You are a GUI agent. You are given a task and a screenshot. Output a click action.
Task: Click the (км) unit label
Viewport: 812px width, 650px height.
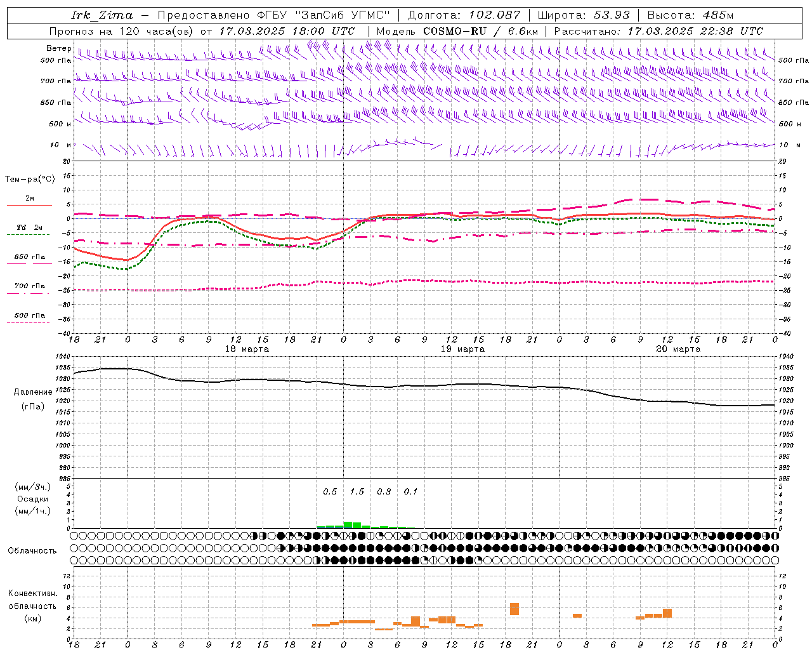tap(33, 618)
